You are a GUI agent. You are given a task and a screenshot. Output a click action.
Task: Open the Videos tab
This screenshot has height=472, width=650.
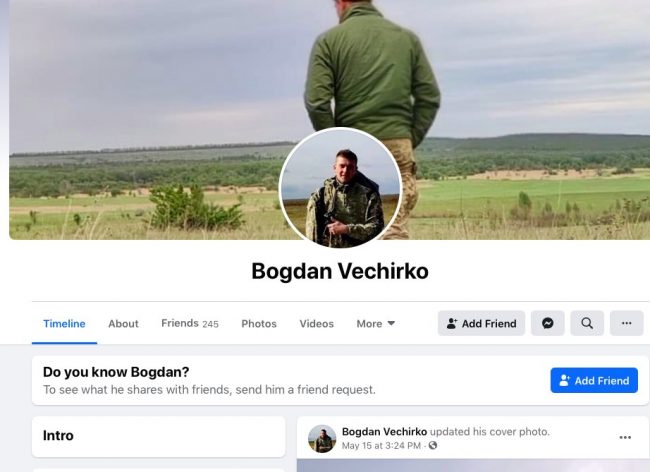pos(317,324)
